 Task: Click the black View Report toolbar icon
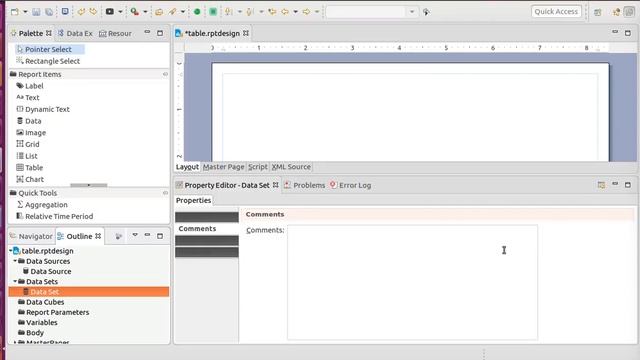pos(110,11)
